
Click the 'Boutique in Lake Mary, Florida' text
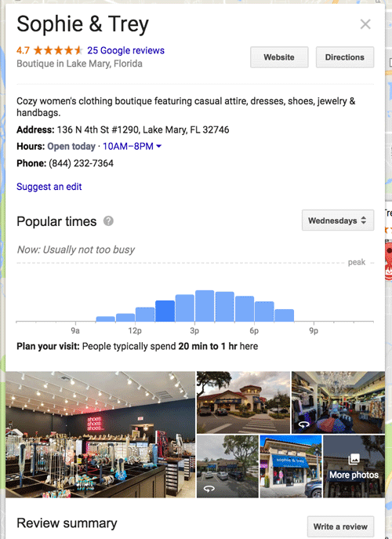click(79, 64)
